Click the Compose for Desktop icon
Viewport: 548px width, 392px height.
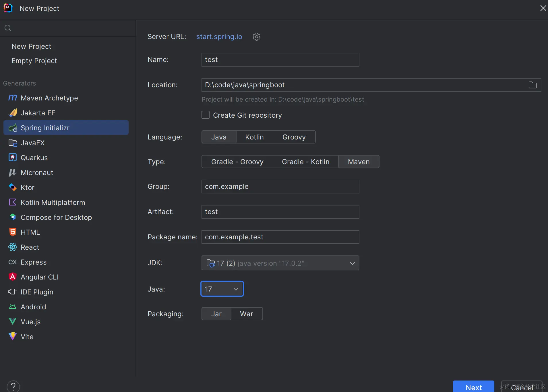pyautogui.click(x=13, y=217)
